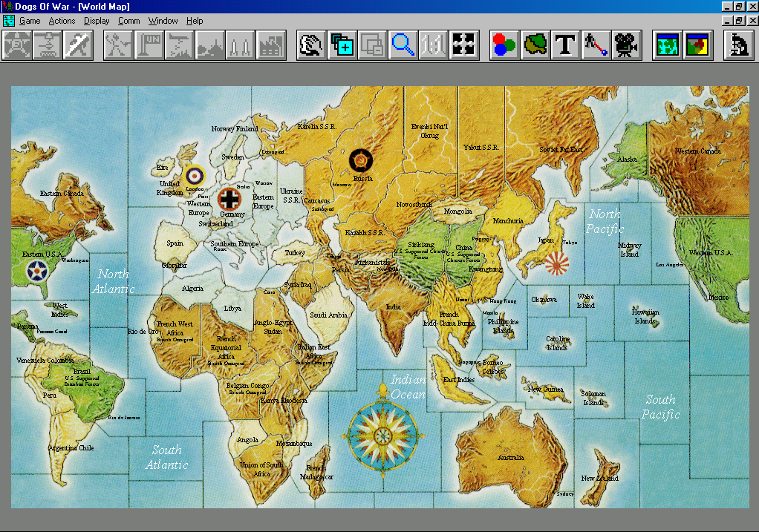Image resolution: width=759 pixels, height=532 pixels.
Task: Open the Actions menu
Action: [62, 21]
